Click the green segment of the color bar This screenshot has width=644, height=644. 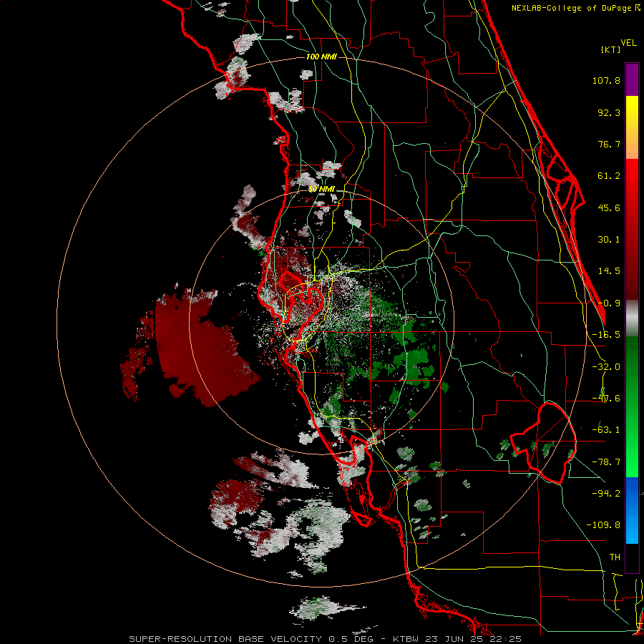632,406
